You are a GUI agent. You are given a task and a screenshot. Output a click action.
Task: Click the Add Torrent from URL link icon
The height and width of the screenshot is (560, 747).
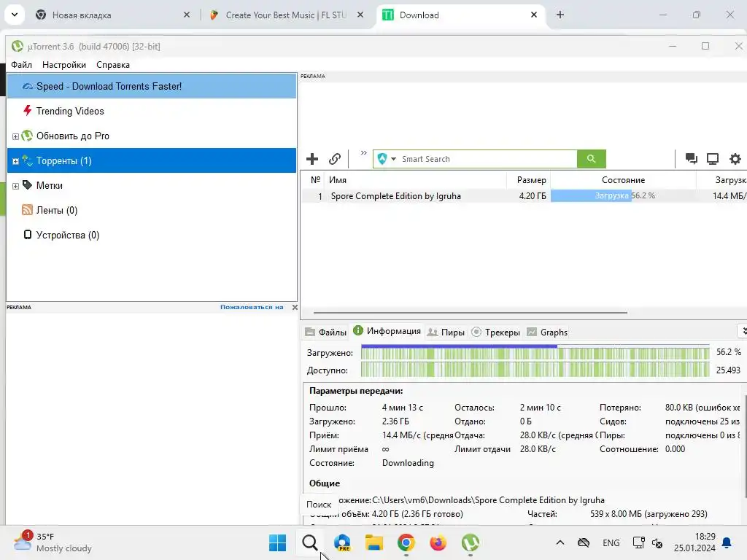(x=335, y=158)
